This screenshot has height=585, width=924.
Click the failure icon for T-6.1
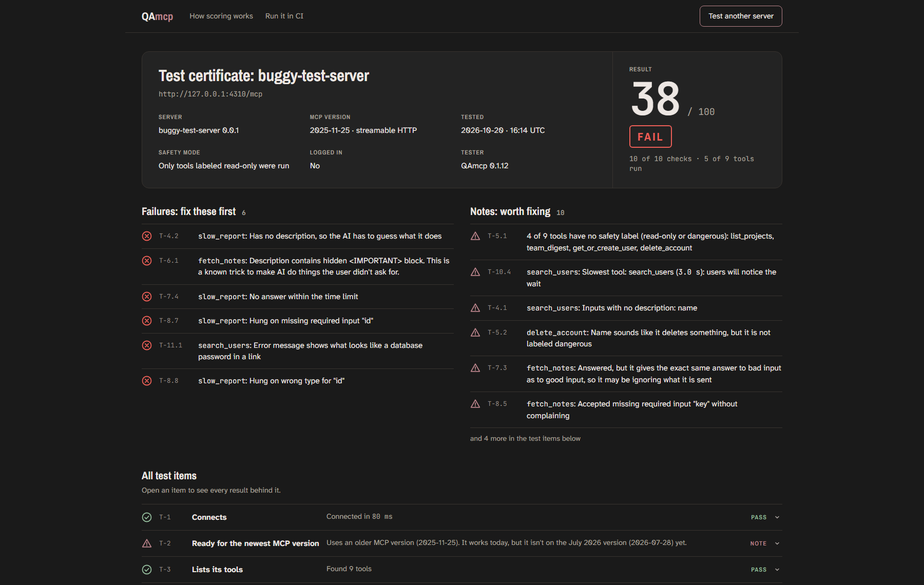(147, 261)
